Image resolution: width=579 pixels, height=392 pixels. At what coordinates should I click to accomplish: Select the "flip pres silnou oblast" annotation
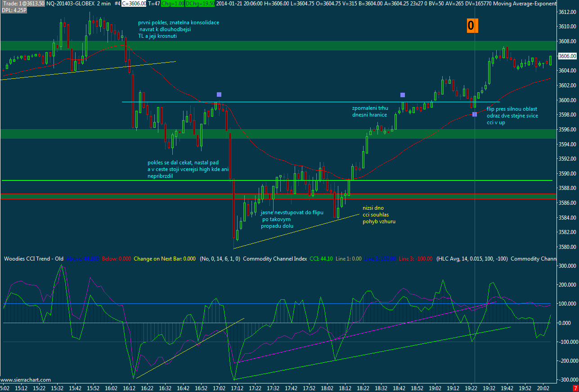pos(512,116)
